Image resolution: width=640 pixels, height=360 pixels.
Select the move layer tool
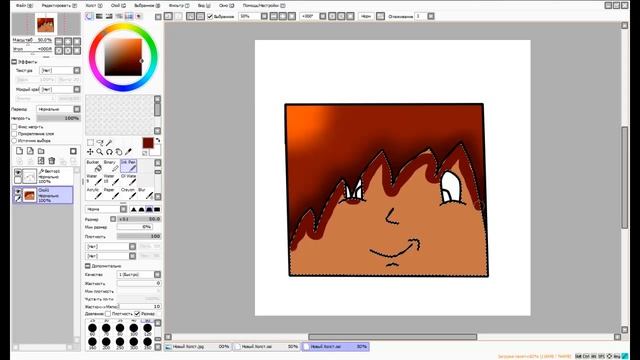[x=90, y=152]
